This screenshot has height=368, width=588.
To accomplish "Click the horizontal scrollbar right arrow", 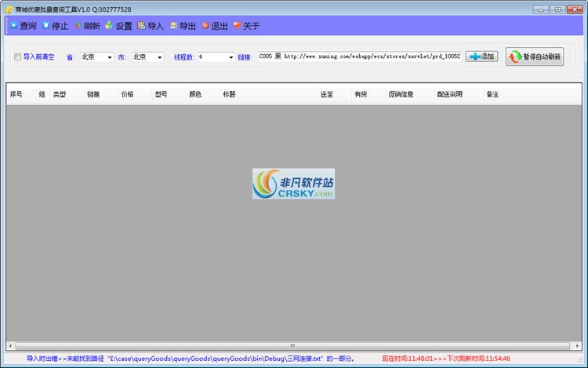I will click(x=578, y=345).
